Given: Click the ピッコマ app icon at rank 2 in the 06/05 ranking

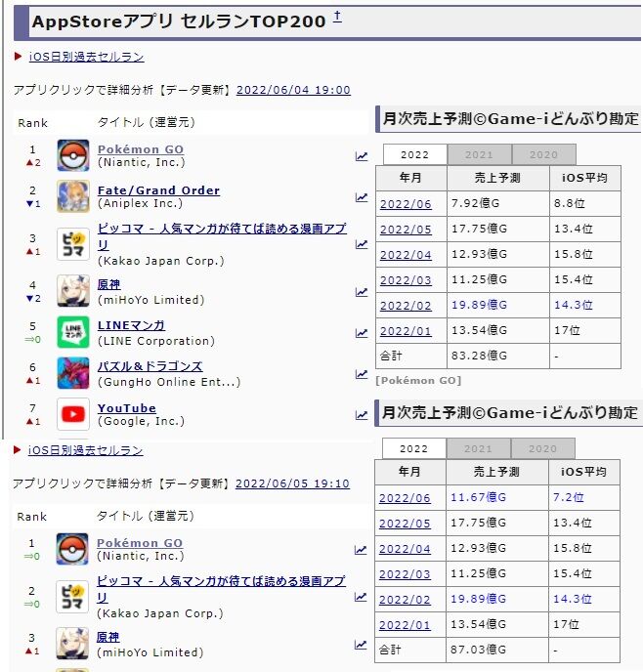Looking at the screenshot, I should (72, 597).
